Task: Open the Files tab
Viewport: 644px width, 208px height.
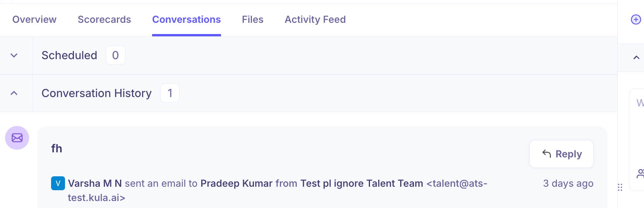Action: click(x=253, y=19)
